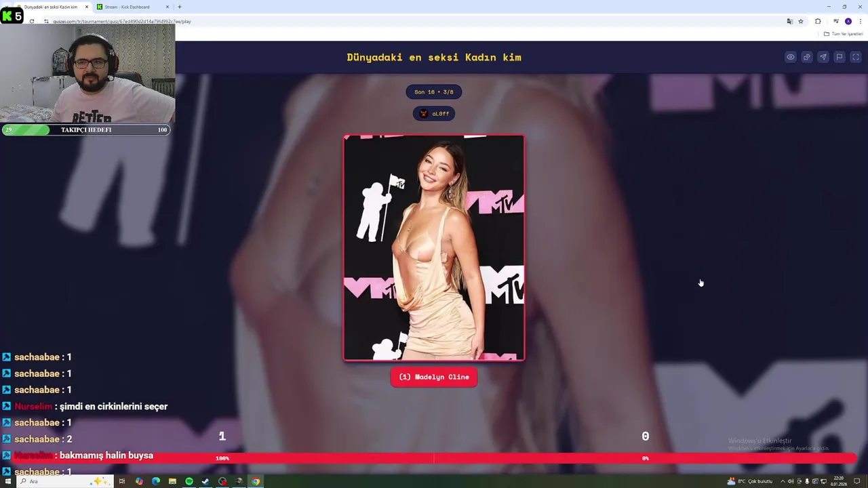Click the paper plane share icon
Viewport: 868px width, 488px height.
click(823, 58)
